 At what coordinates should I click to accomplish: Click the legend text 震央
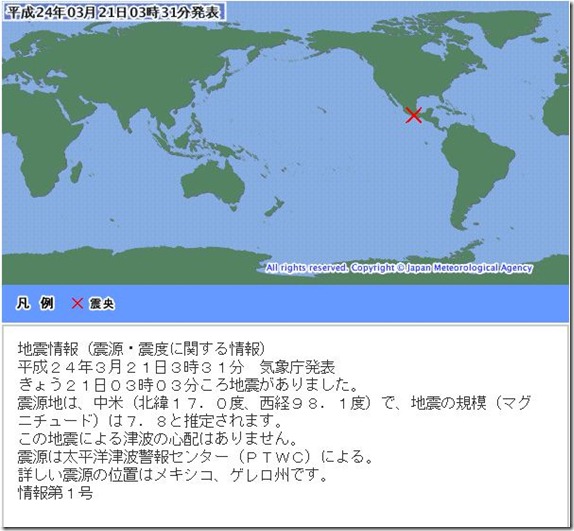[102, 304]
